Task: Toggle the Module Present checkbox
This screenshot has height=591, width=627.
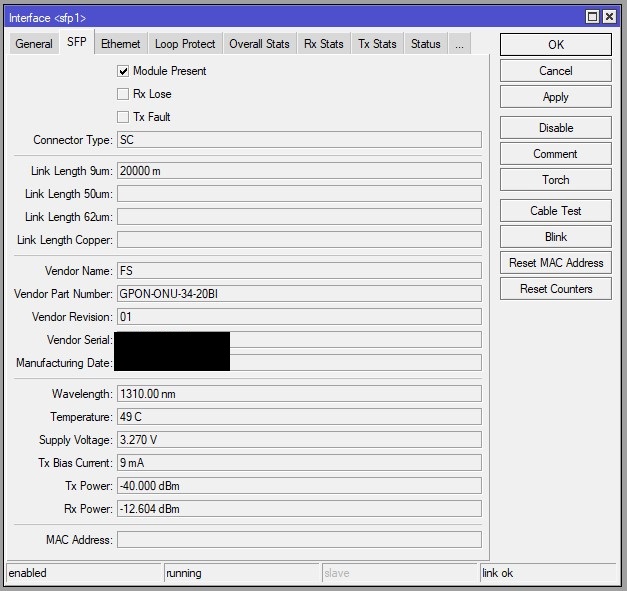Action: 123,71
